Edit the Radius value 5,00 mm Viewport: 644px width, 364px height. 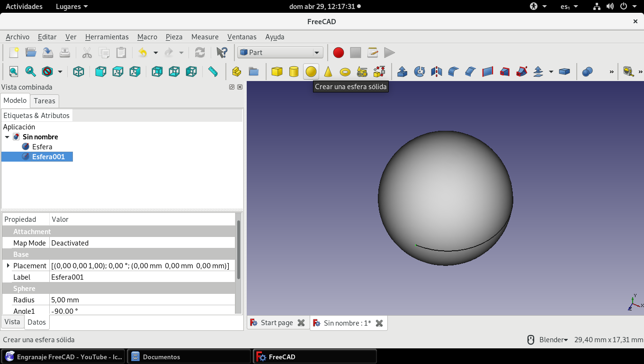(142, 300)
